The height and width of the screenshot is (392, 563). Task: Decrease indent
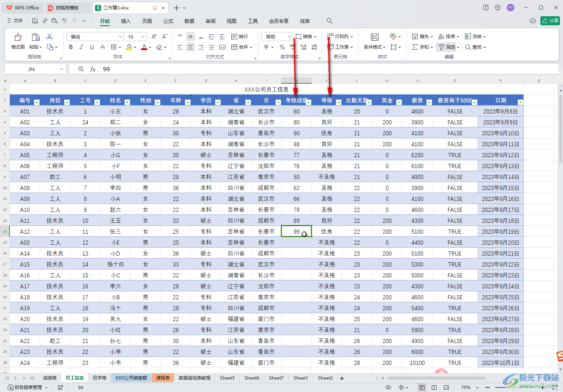212,37
